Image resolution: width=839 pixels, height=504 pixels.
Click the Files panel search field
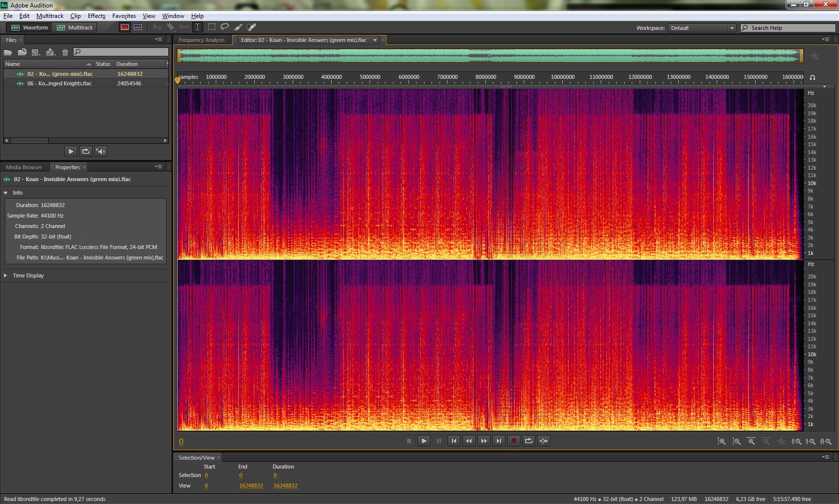pos(121,52)
